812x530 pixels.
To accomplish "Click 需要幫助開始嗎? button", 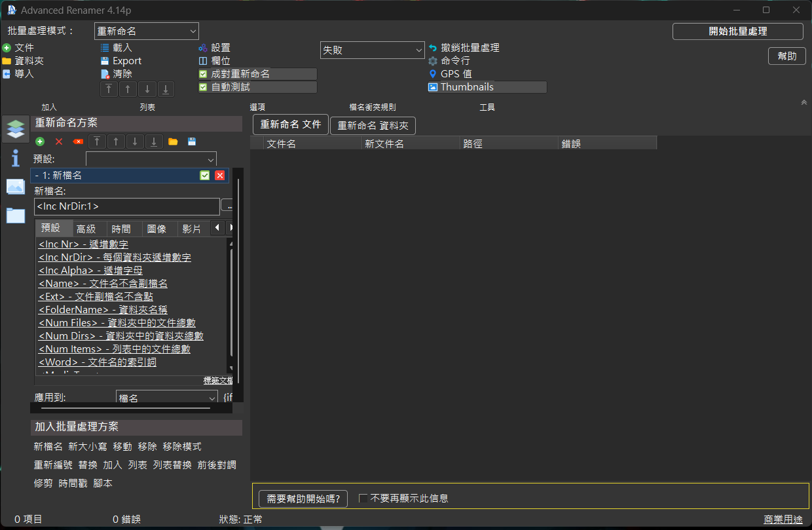I will click(x=303, y=499).
